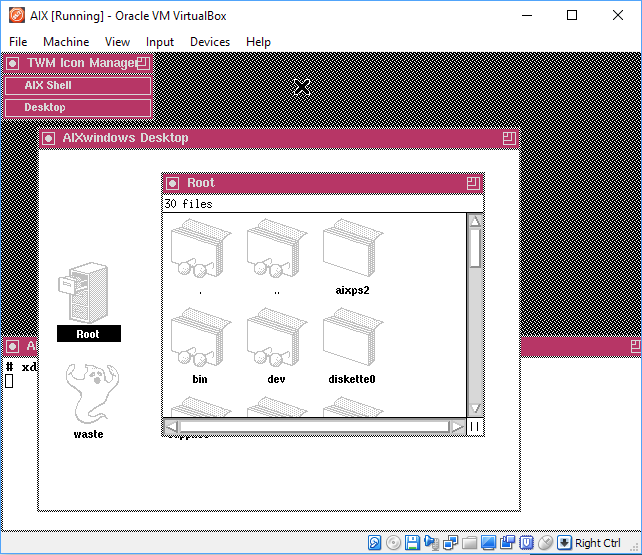
Task: Click the horizontal scrollbar thumb in Root
Action: click(x=314, y=427)
